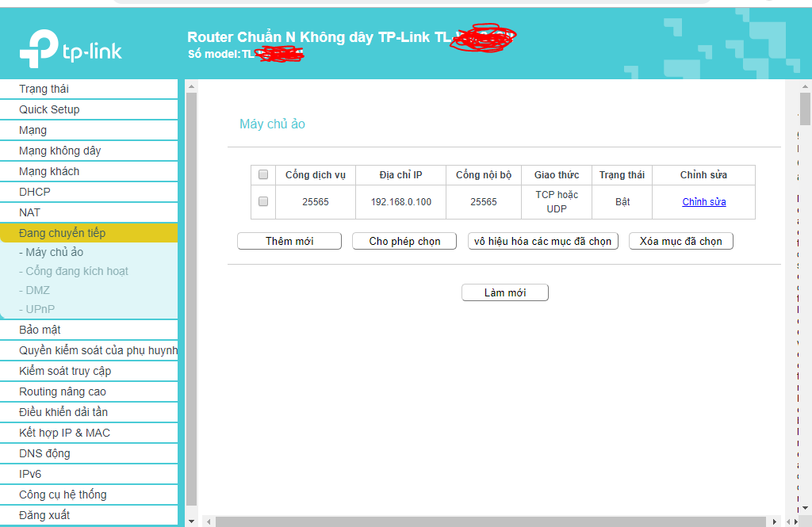Viewport: 812px width, 527px height.
Task: Click the Bật status cell
Action: click(x=622, y=202)
